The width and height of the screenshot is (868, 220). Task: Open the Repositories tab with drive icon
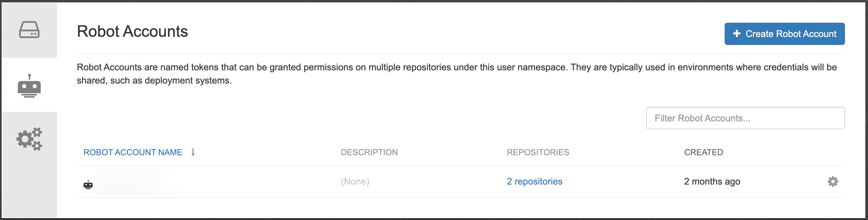coord(29,30)
